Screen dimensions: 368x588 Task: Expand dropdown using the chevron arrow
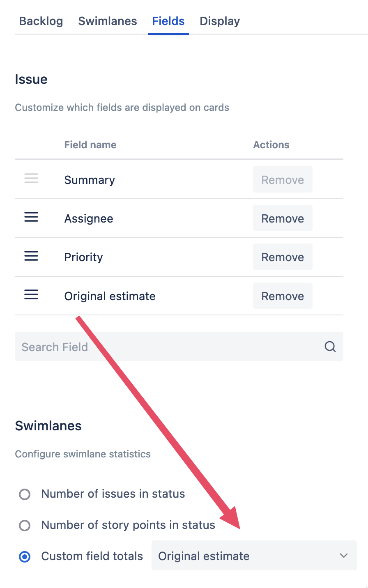click(344, 556)
